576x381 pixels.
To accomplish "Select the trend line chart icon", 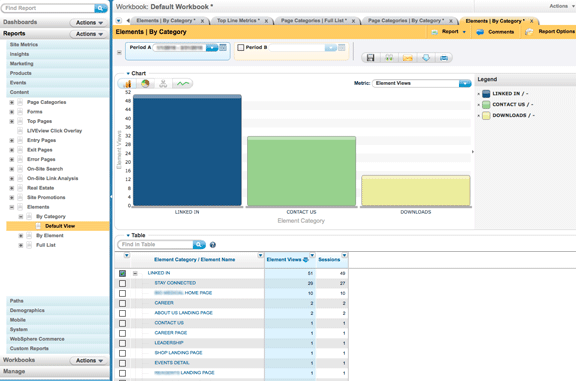I will click(183, 84).
